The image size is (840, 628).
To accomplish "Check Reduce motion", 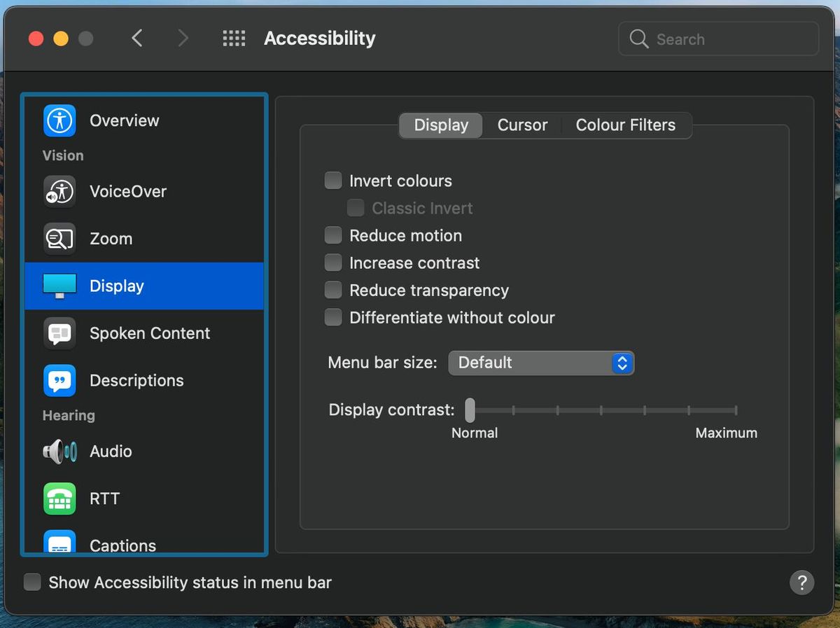I will pos(333,235).
